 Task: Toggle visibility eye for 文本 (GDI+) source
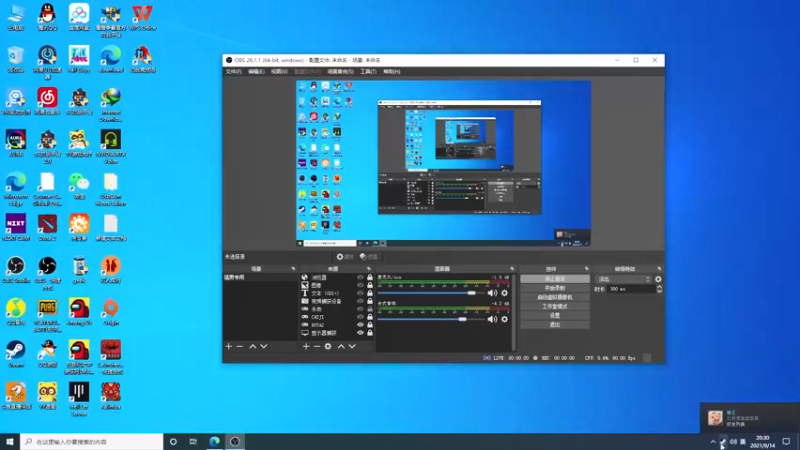click(360, 293)
